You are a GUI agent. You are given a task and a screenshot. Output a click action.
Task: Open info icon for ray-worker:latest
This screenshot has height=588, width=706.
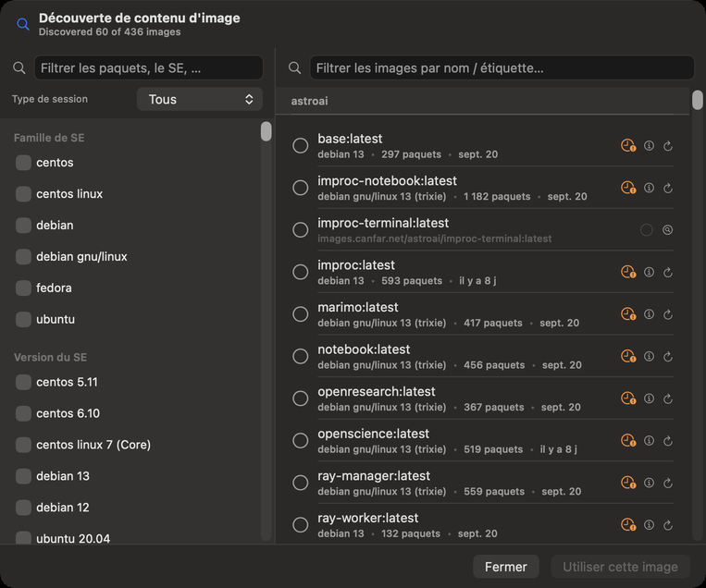(x=649, y=525)
